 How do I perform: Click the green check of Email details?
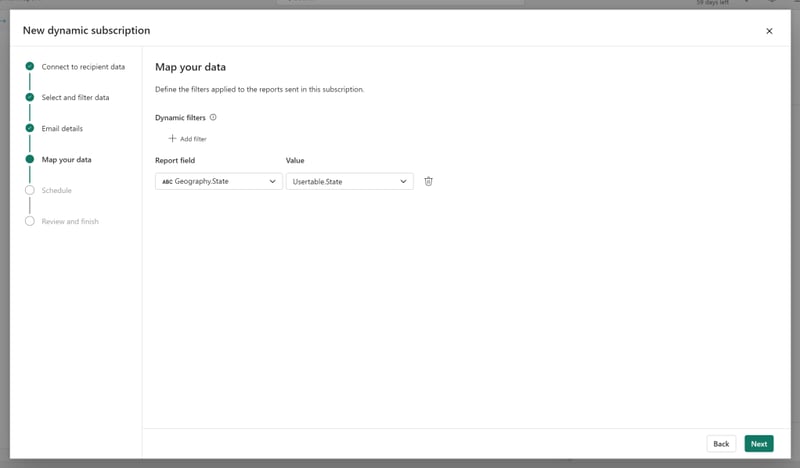30,128
